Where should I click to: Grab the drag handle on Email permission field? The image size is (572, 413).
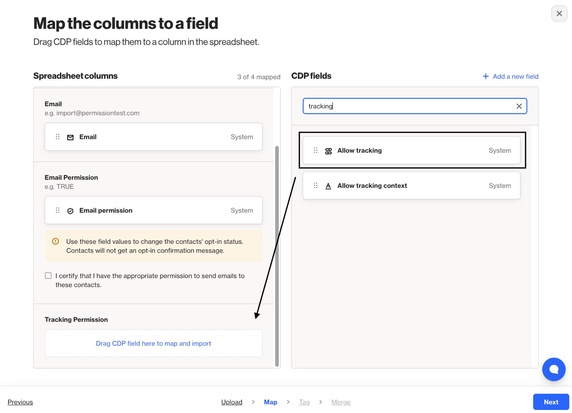[x=57, y=211]
